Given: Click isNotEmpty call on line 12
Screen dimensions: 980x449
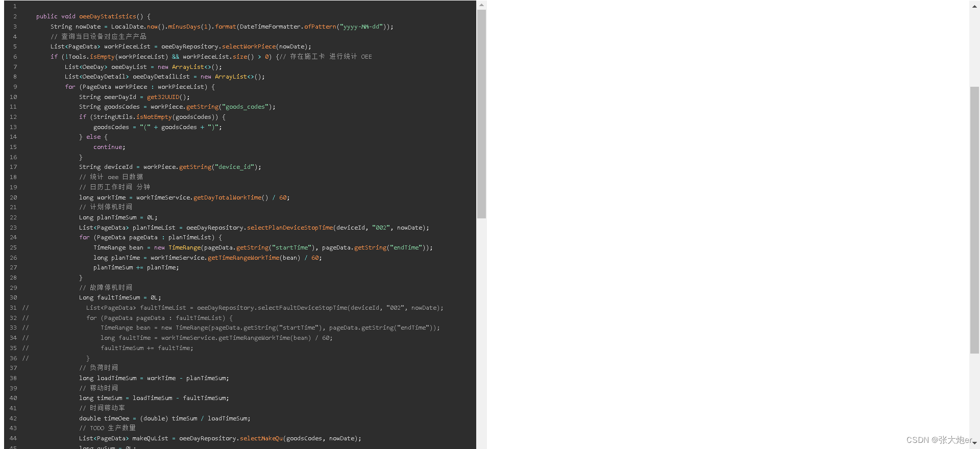Looking at the screenshot, I should coord(154,117).
